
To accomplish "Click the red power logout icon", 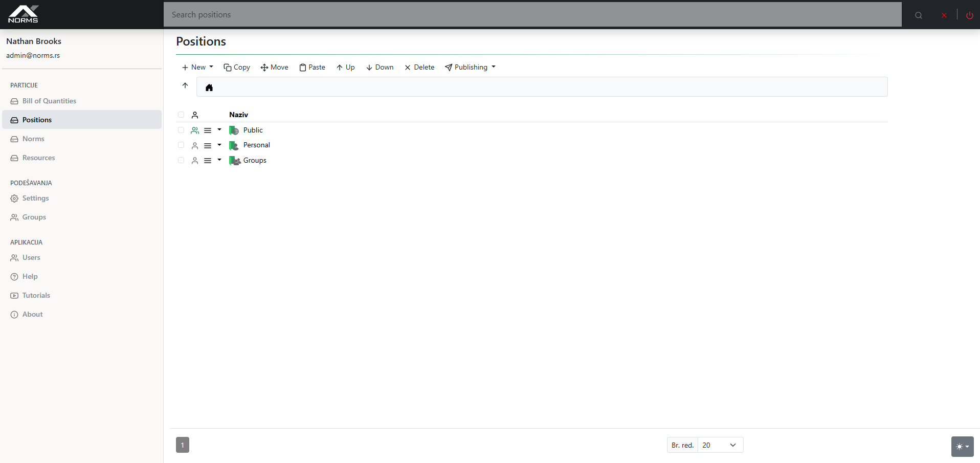I will 969,15.
